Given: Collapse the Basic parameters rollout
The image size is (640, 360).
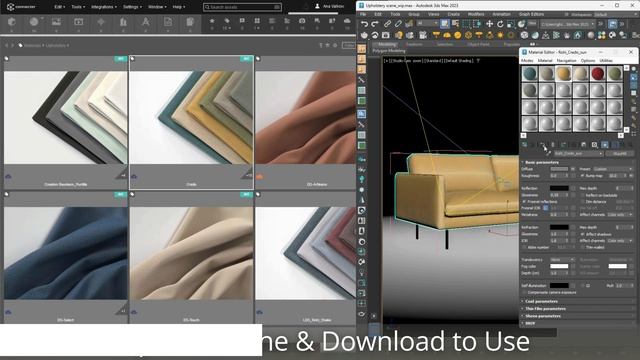Looking at the screenshot, I should (x=541, y=162).
